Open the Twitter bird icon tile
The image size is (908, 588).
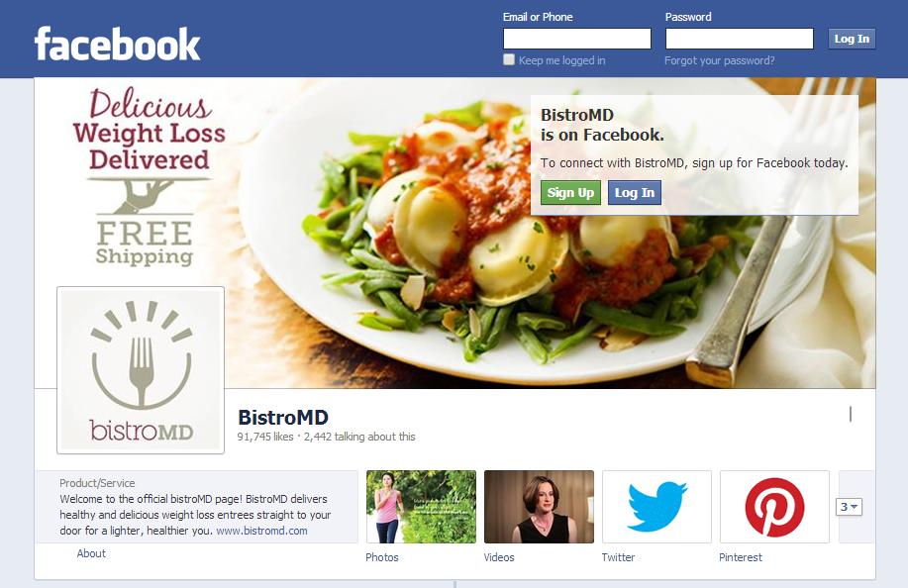[x=656, y=507]
